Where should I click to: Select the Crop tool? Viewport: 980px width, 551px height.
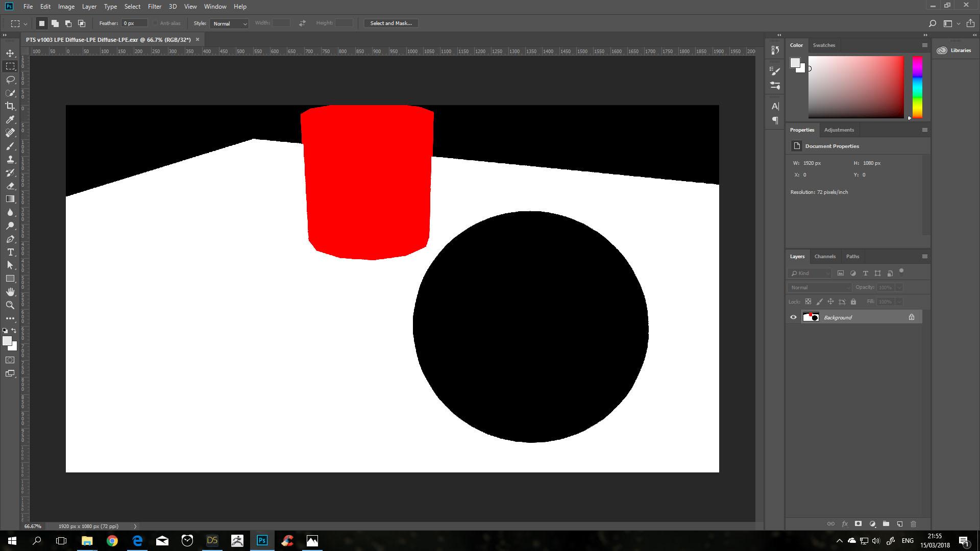[x=10, y=106]
